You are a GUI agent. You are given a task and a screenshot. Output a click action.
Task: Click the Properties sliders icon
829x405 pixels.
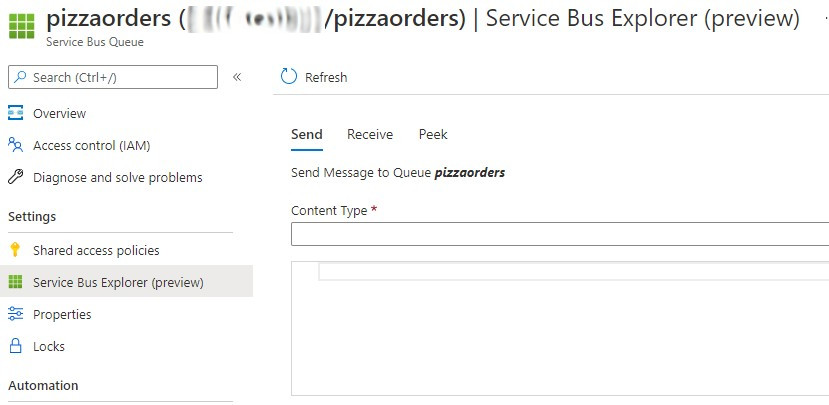(x=16, y=314)
